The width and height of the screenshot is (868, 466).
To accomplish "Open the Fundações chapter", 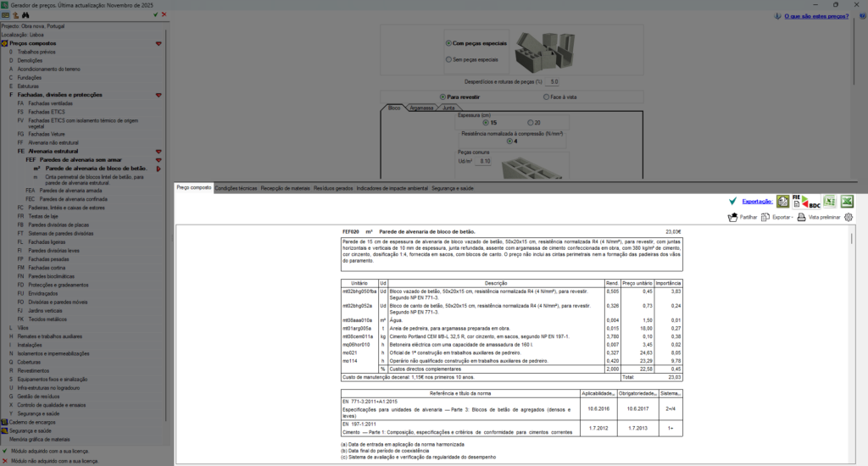I will pyautogui.click(x=30, y=77).
